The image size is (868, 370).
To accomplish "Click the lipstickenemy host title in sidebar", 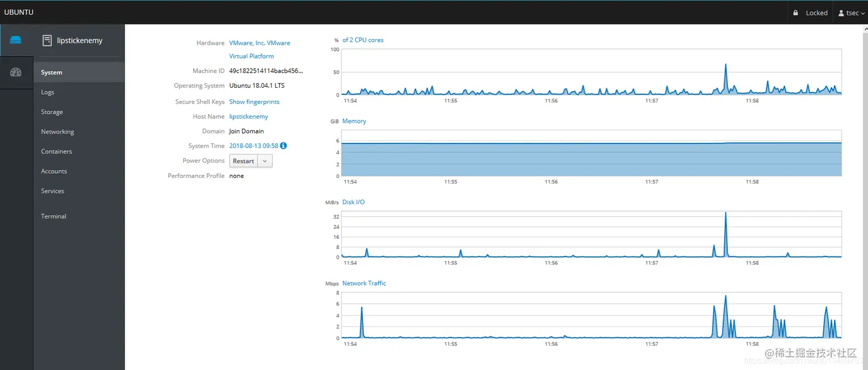I will click(x=80, y=41).
